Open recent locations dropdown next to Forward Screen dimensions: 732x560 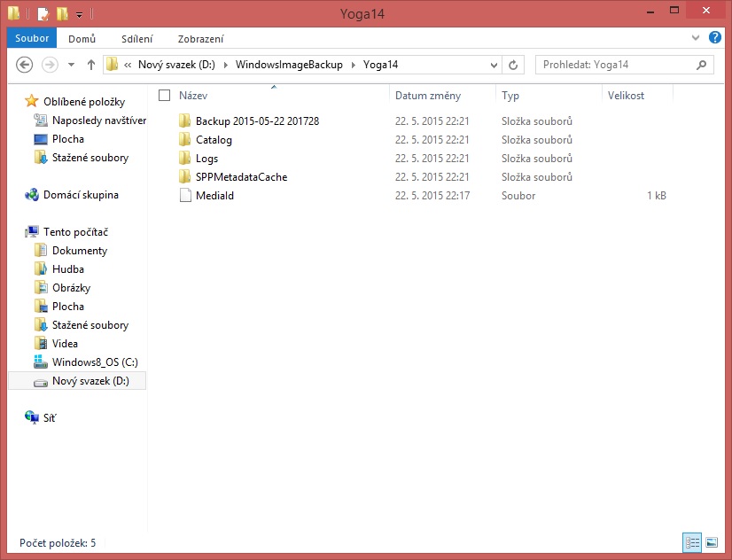point(71,65)
